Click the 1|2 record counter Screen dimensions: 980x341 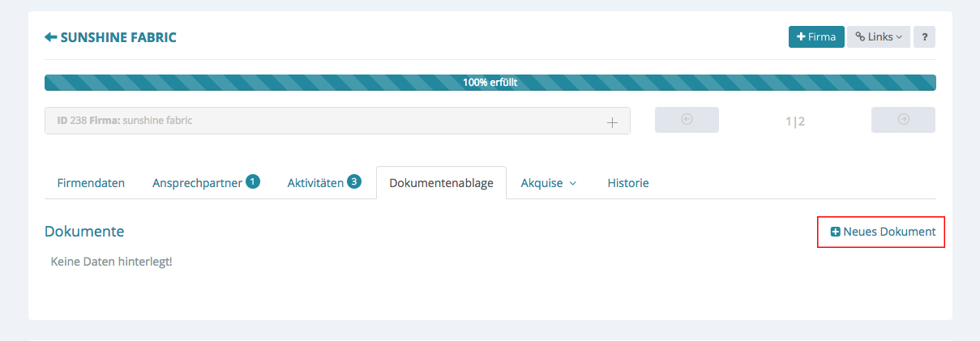tap(794, 121)
